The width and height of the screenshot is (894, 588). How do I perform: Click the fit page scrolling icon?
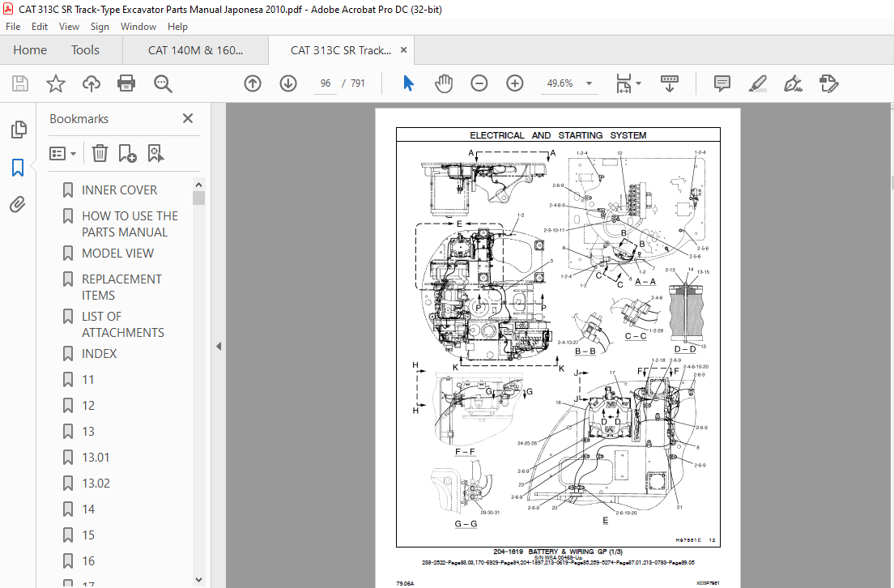624,84
